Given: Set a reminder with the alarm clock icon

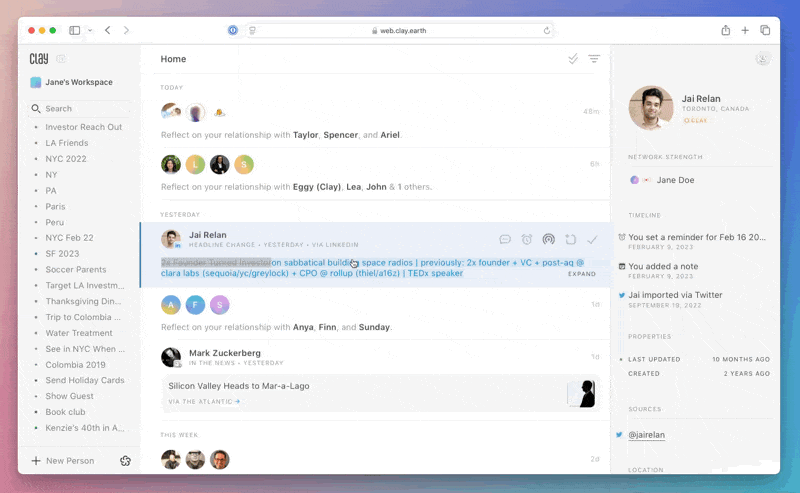Looking at the screenshot, I should pyautogui.click(x=527, y=239).
